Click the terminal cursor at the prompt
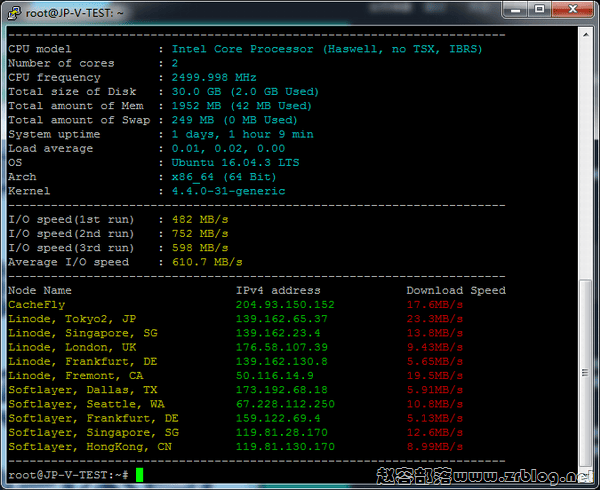The image size is (600, 490). tap(139, 475)
